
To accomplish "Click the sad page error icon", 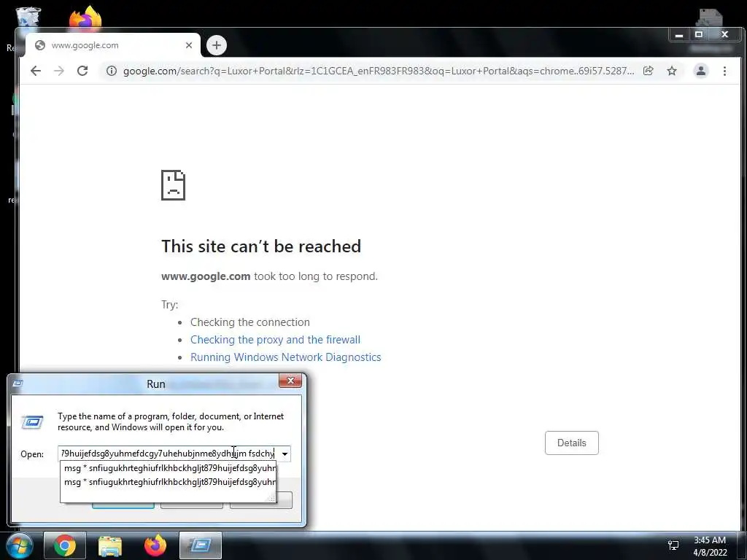I will [174, 184].
